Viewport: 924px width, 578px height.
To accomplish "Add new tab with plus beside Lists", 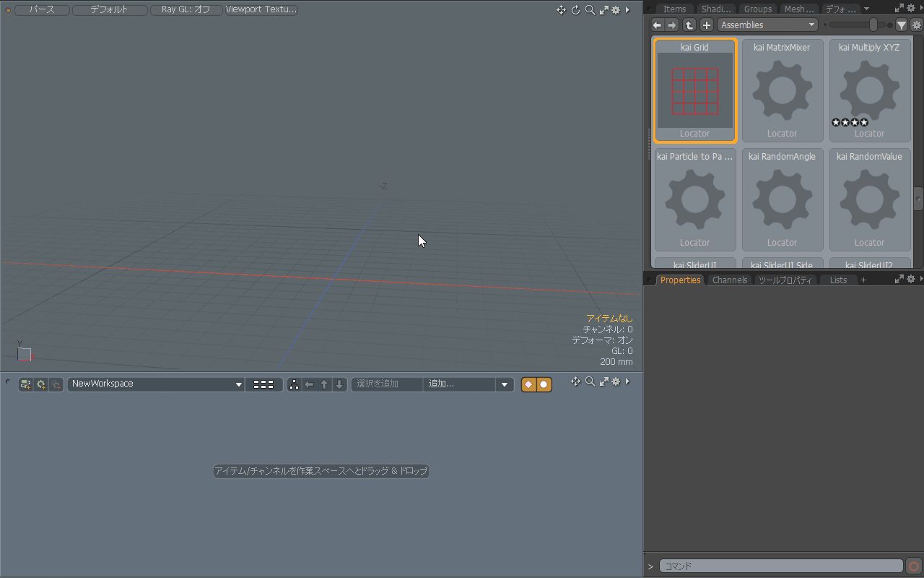I will coord(863,280).
